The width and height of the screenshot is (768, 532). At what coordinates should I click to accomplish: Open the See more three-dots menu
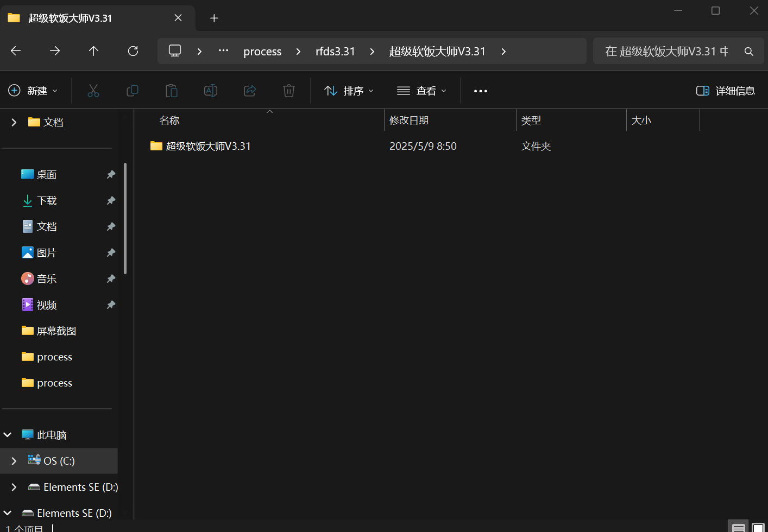(x=481, y=91)
